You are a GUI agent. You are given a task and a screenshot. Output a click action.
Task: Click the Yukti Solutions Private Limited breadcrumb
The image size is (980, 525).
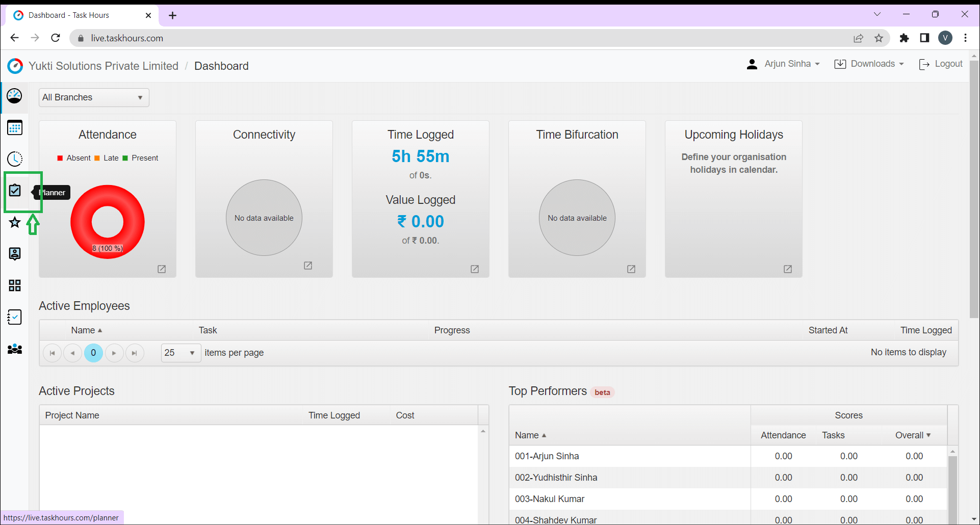tap(104, 66)
